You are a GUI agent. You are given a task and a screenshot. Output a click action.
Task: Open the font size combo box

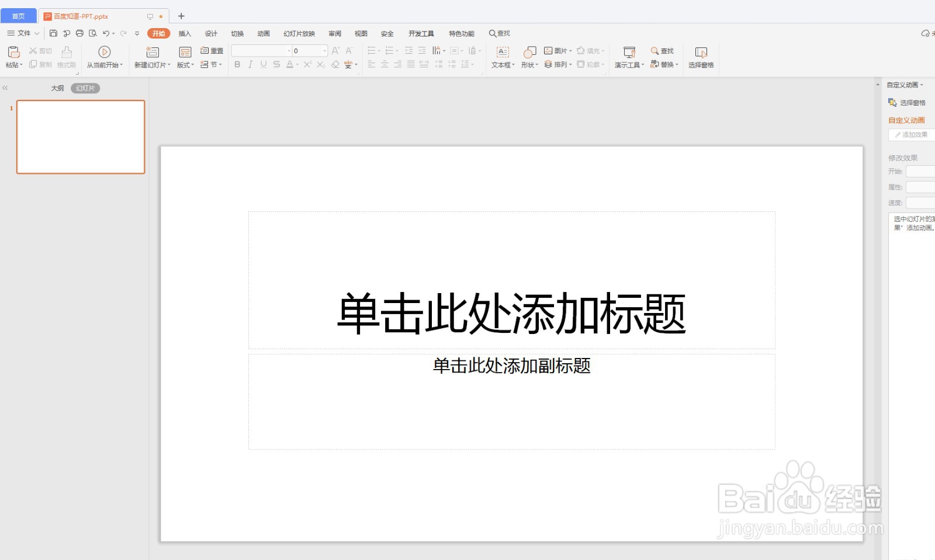pos(310,51)
